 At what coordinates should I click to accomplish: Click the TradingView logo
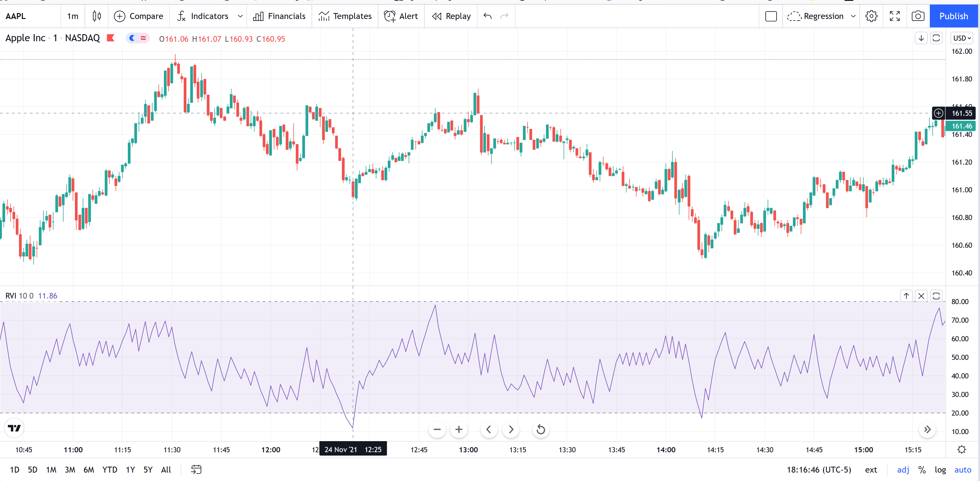(x=14, y=428)
